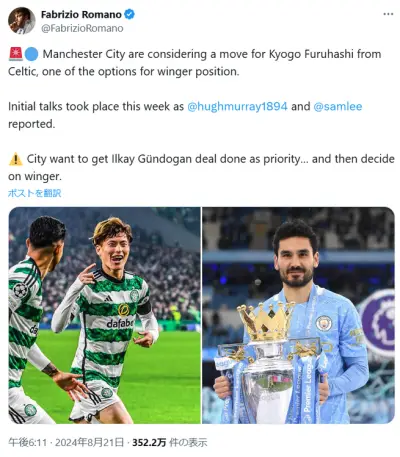Click the sentence about the Ilkay Gündogan deal
The width and height of the screenshot is (400, 457).
[x=201, y=167]
